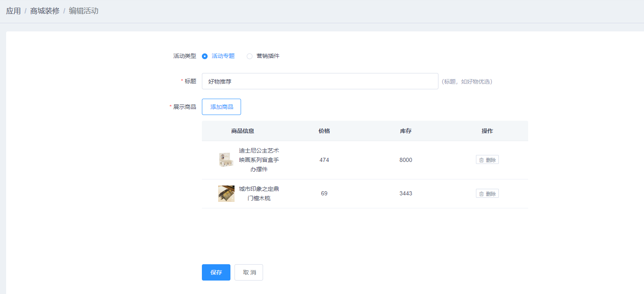
Task: Delete the 城市印象之定鼎门檀木梳 product row
Action: coord(487,194)
